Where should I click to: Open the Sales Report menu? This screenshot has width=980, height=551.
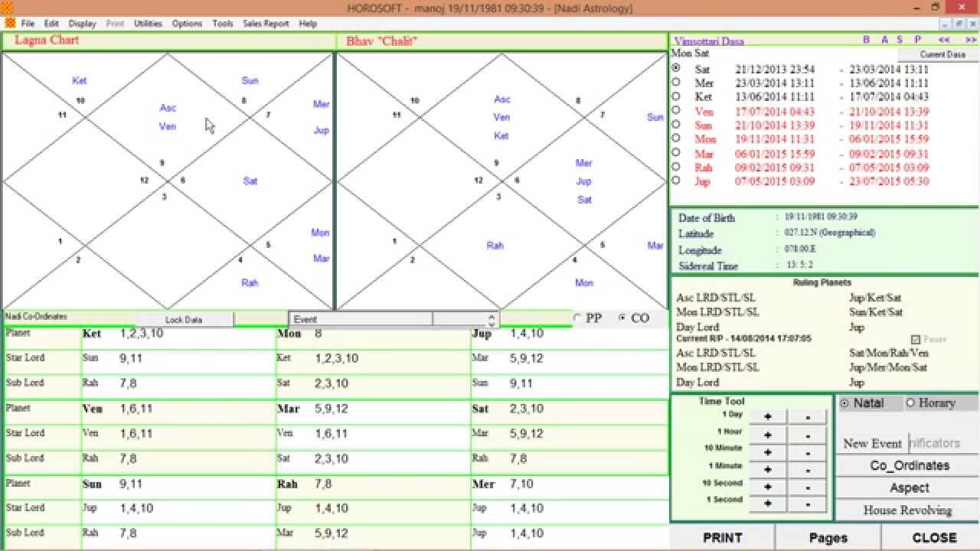tap(266, 24)
